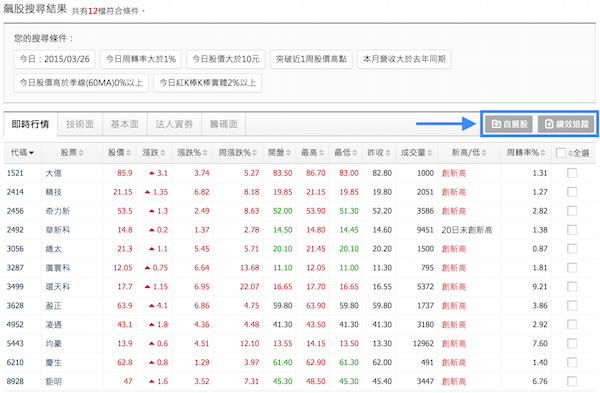The height and width of the screenshot is (393, 600).
Task: Click the 本月營收大於去年同期 condition tag
Action: point(404,59)
